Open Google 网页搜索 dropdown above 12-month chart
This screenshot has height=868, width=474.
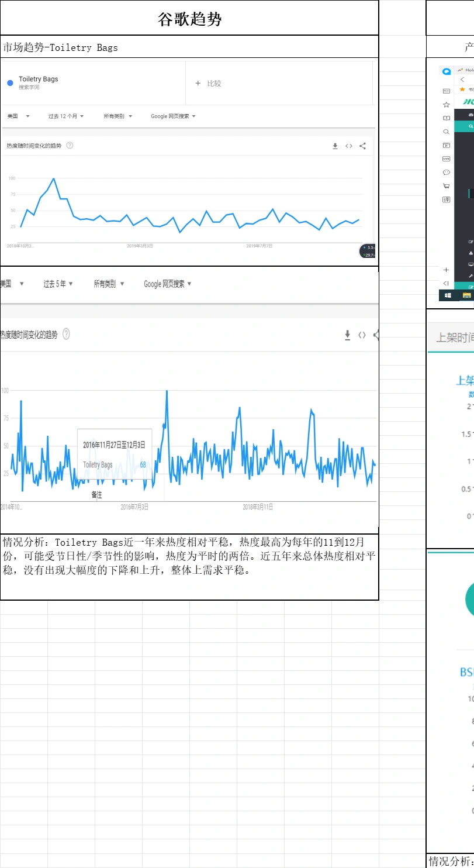point(173,116)
